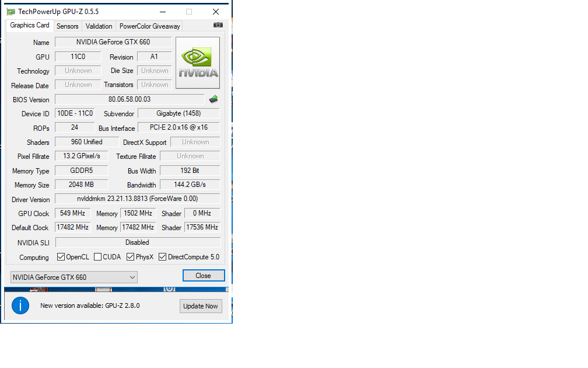Click the blue information icon

20,305
